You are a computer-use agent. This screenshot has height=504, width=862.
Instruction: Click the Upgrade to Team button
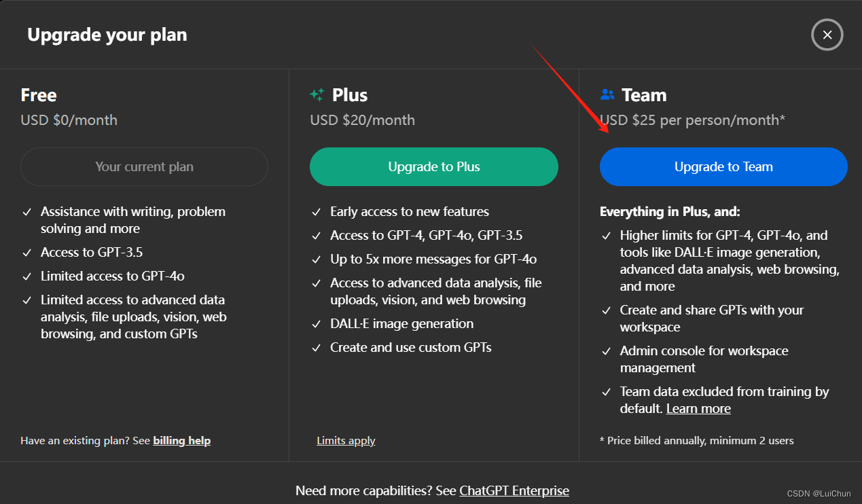pos(723,166)
